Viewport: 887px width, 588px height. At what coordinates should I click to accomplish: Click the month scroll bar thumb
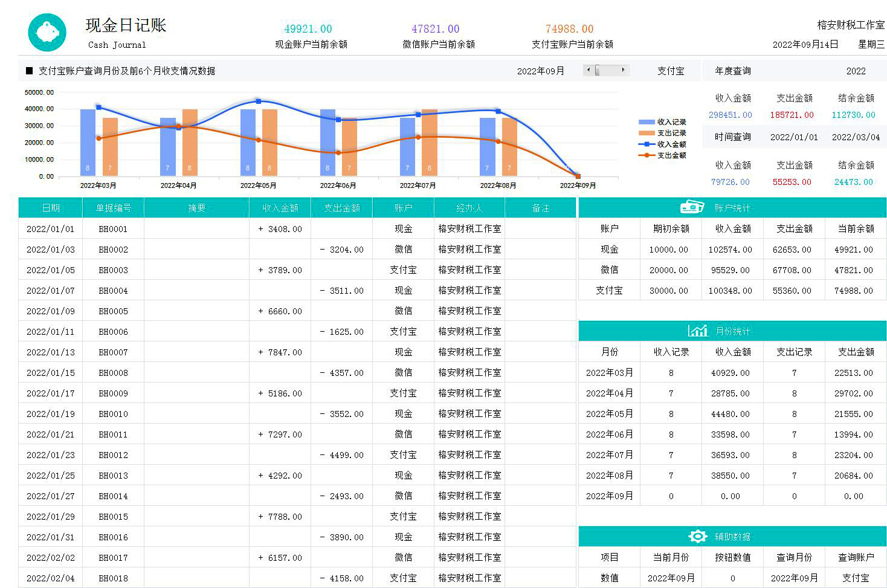597,70
